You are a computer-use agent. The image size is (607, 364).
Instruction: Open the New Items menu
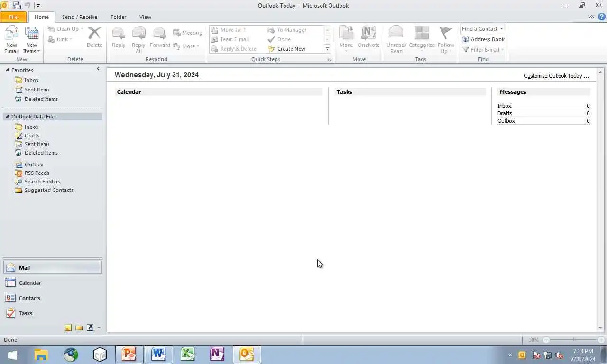coord(32,40)
